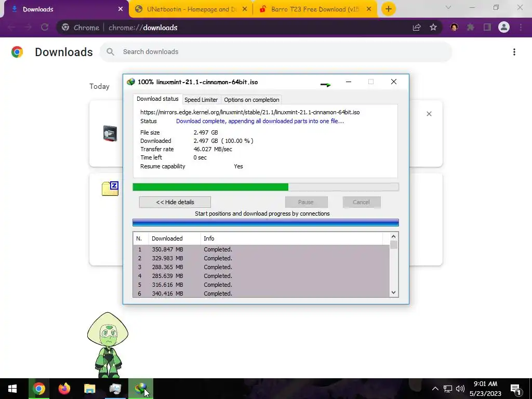Click the share page icon in address bar
This screenshot has width=532, height=399.
pos(417,28)
